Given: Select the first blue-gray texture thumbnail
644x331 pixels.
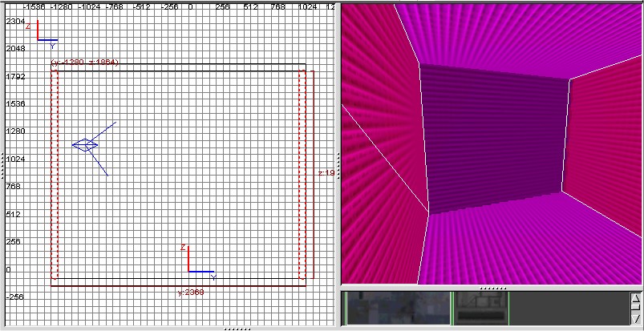Looking at the screenshot, I should click(398, 308).
